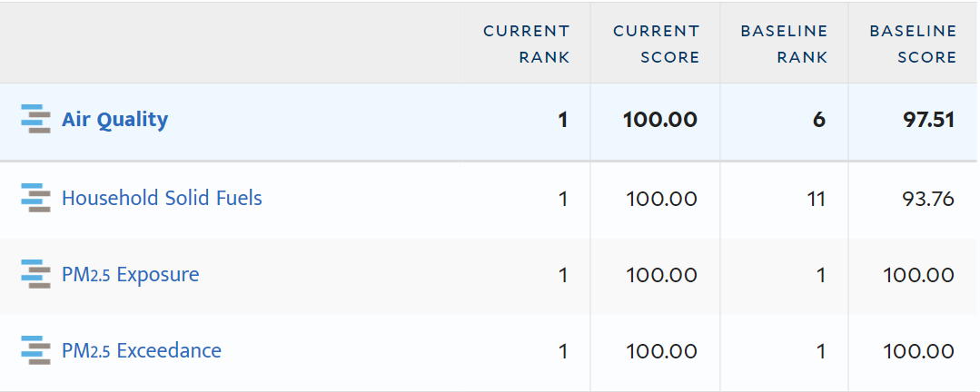Click the chart icon beside Household Solid Fuels

pyautogui.click(x=35, y=198)
